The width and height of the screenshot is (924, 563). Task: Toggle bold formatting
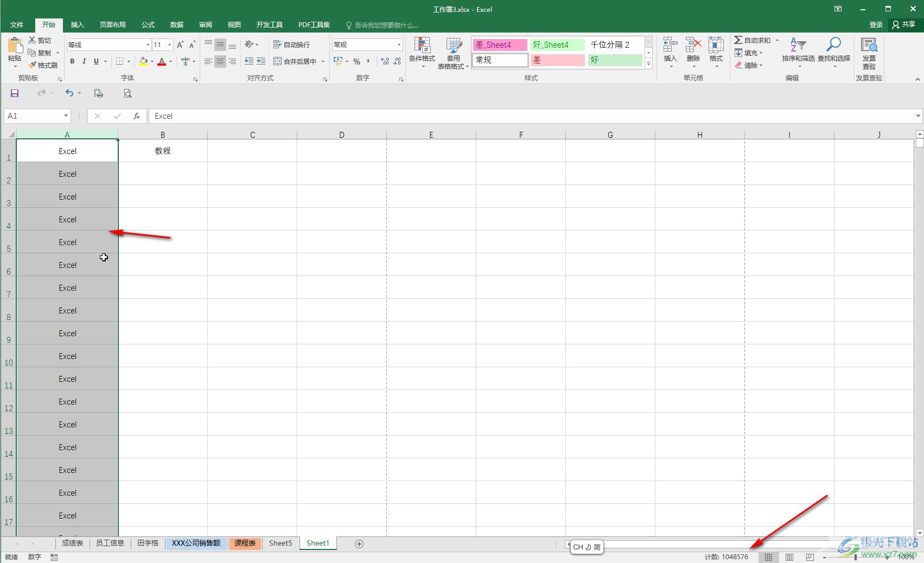(x=72, y=61)
